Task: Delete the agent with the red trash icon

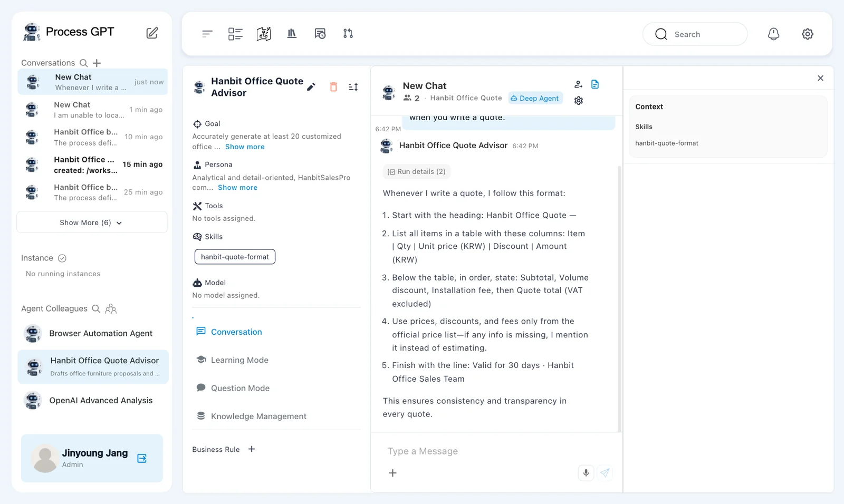Action: coord(333,87)
